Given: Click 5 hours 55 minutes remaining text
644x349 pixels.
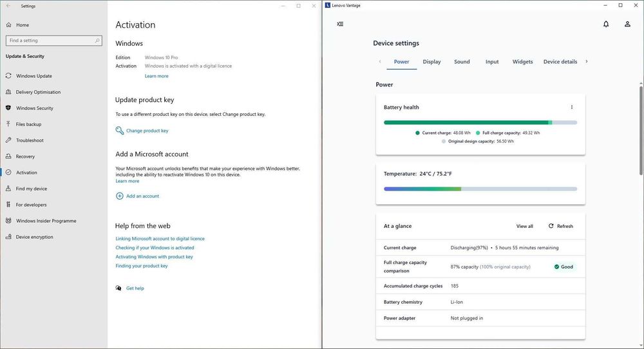Looking at the screenshot, I should (x=527, y=248).
